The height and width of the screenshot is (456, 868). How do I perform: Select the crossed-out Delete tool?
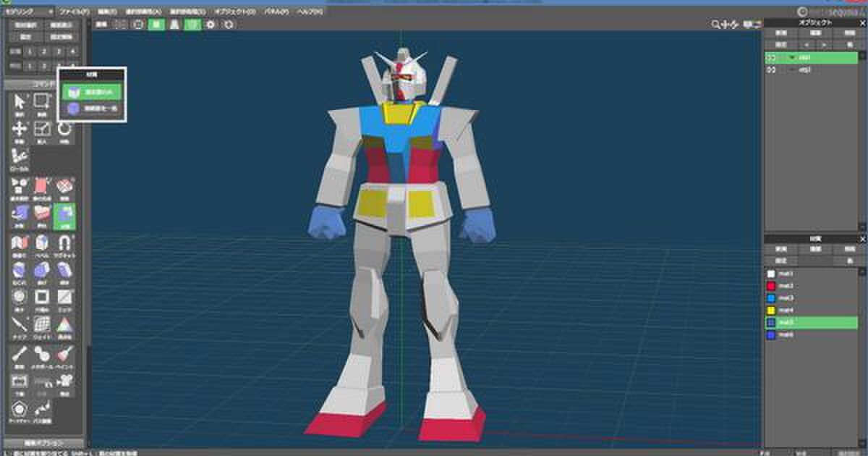point(64,188)
